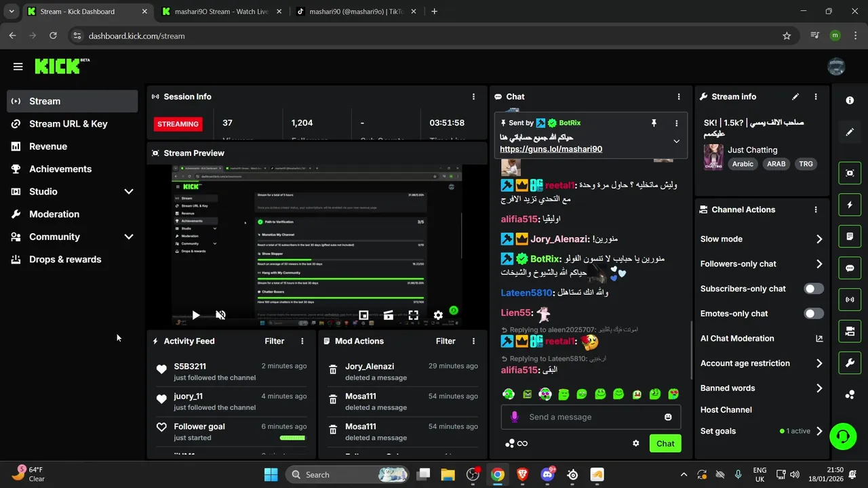Image resolution: width=868 pixels, height=488 pixels.
Task: Open guns.lol/mashari90 link
Action: coord(551,149)
